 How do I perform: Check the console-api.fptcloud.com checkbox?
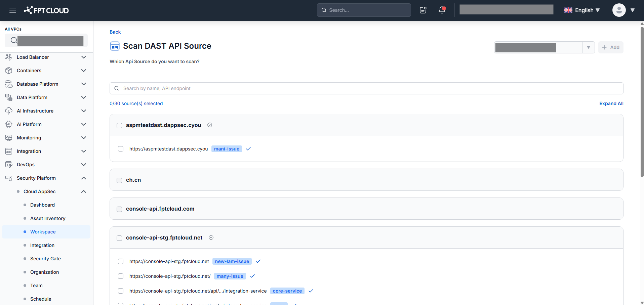point(119,209)
